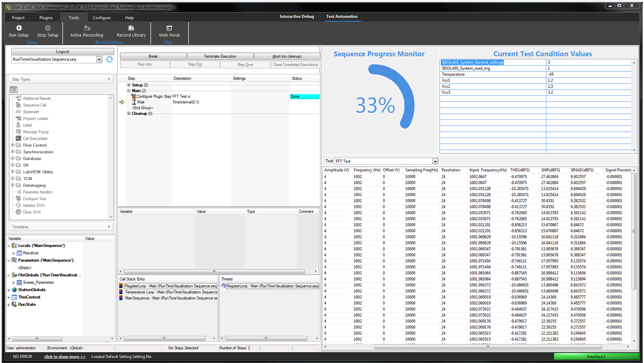Open the FFT Test dropdown
This screenshot has width=644, height=363.
pos(435,161)
